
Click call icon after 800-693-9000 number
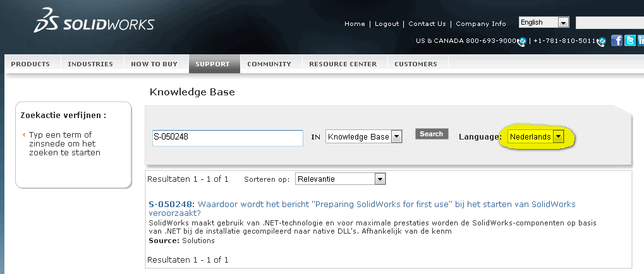pos(522,42)
